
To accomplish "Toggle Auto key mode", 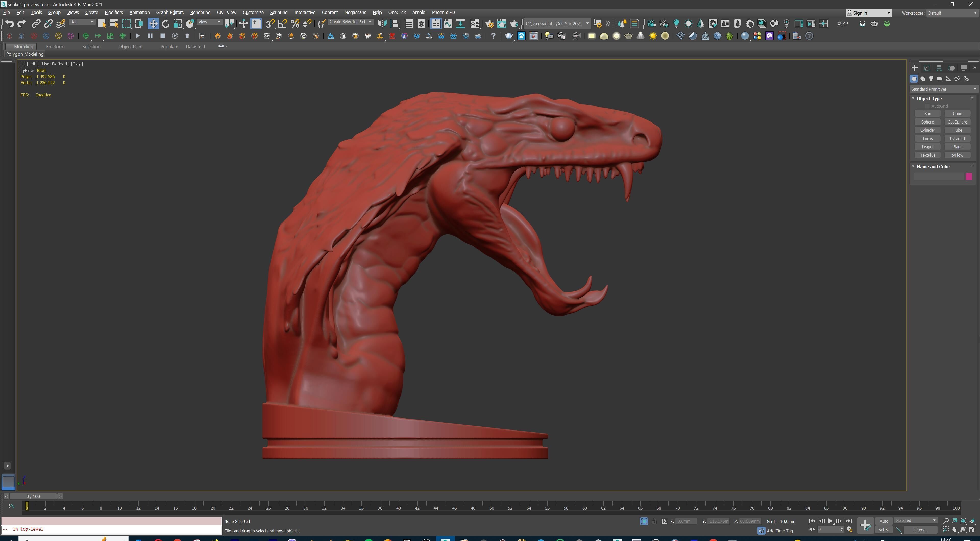I will [x=884, y=521].
